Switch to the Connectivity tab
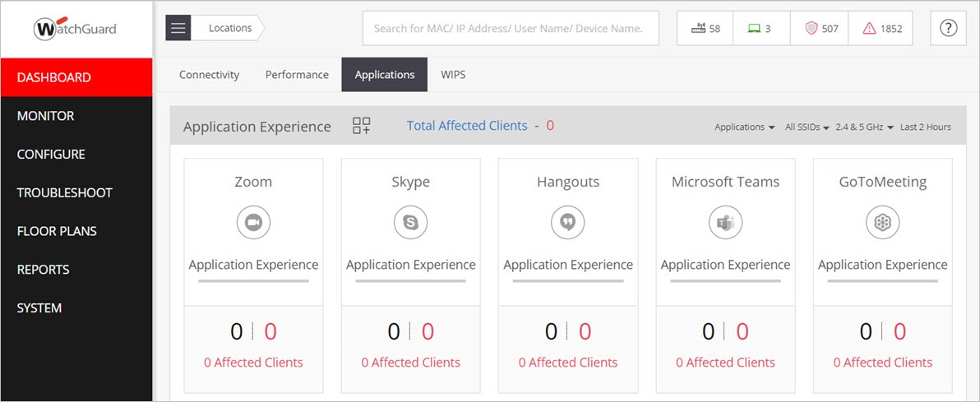Image resolution: width=980 pixels, height=402 pixels. (210, 75)
